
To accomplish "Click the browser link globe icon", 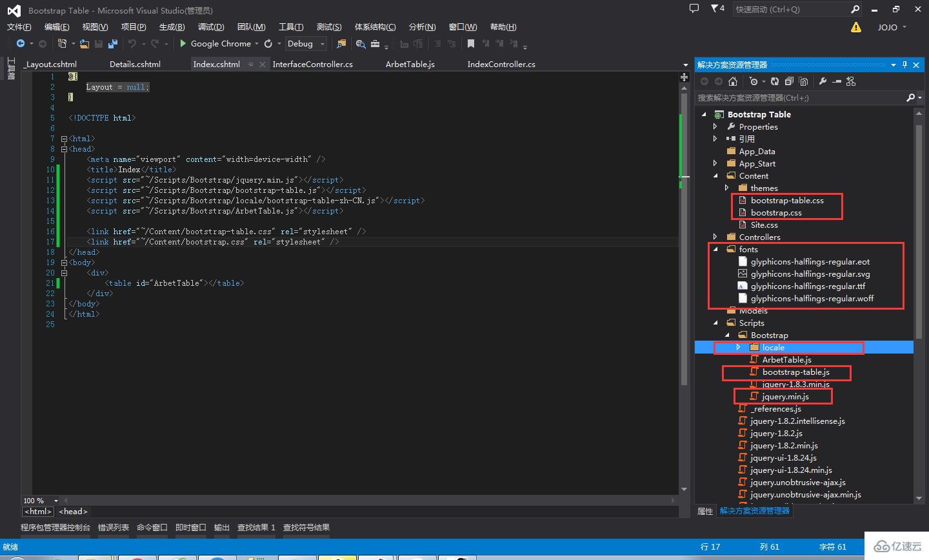I will click(361, 44).
